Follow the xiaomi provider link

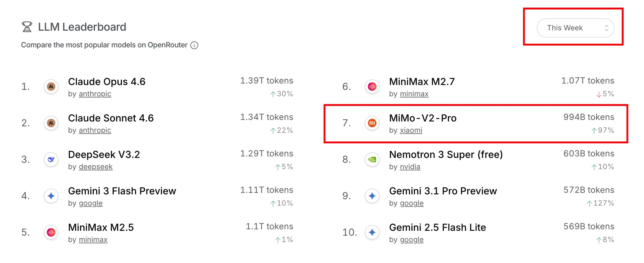click(x=411, y=130)
